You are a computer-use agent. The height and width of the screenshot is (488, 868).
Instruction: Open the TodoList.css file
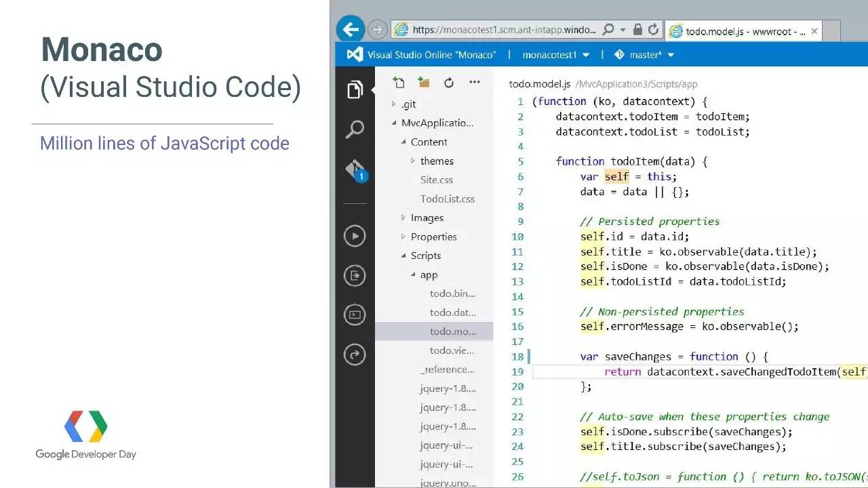pyautogui.click(x=448, y=199)
